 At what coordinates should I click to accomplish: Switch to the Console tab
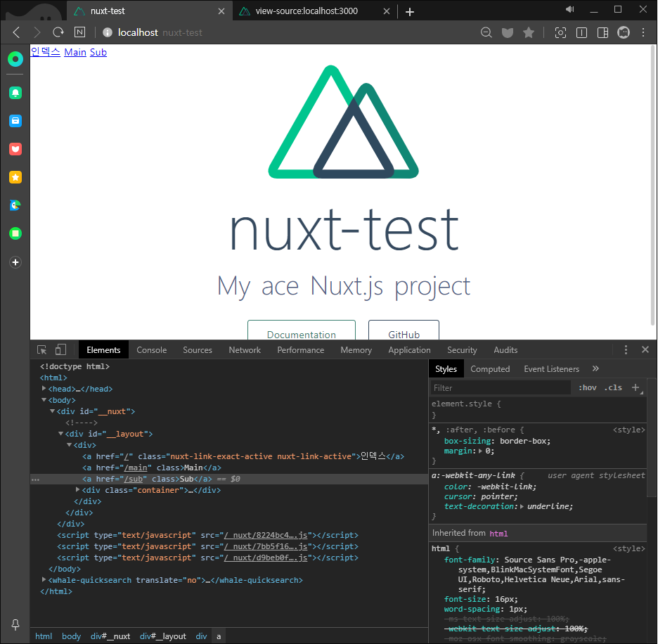(x=151, y=349)
